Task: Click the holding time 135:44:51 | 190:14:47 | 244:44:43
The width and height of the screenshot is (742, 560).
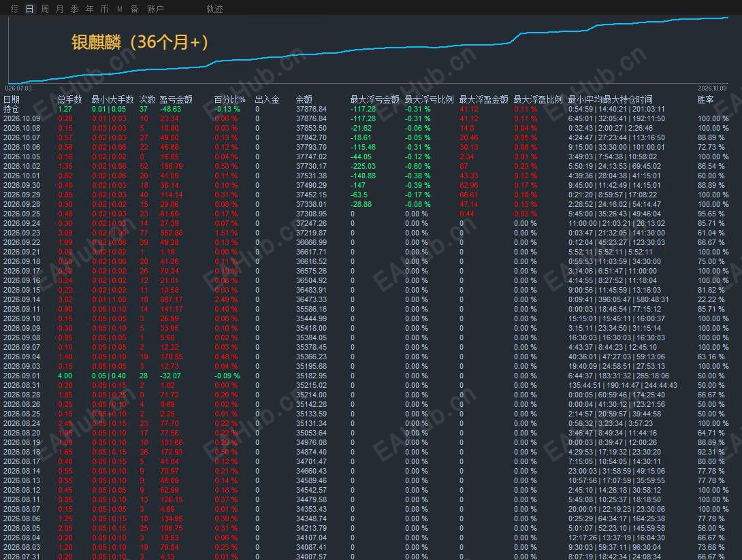Action: pos(623,385)
